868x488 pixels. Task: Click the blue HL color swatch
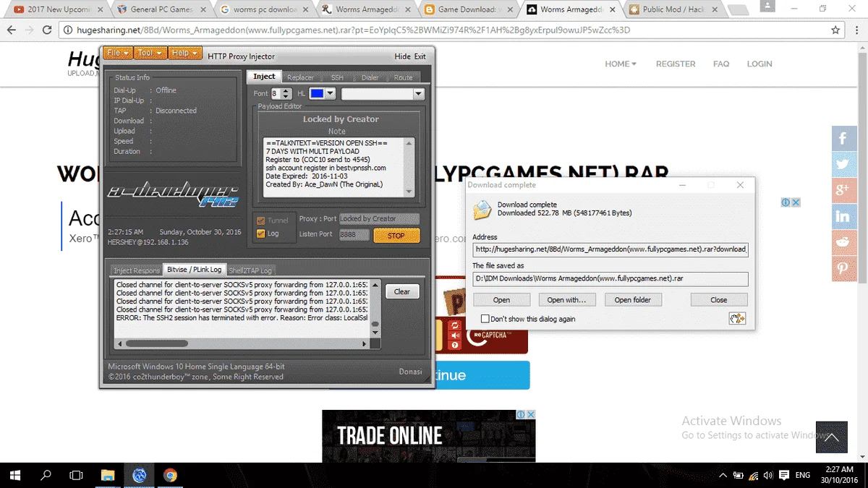pyautogui.click(x=317, y=93)
